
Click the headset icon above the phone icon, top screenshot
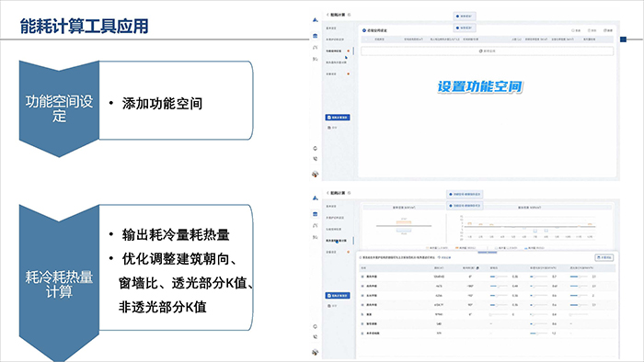click(x=315, y=148)
